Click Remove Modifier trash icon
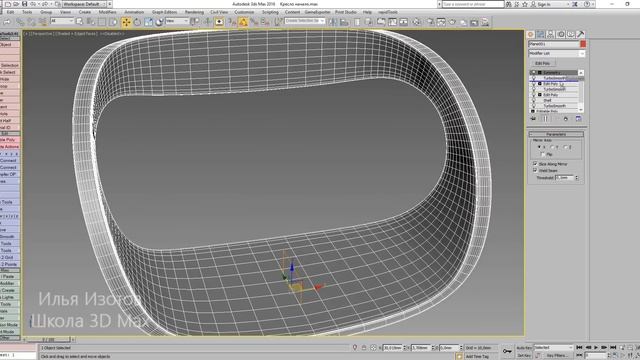The image size is (640, 360). click(x=566, y=119)
